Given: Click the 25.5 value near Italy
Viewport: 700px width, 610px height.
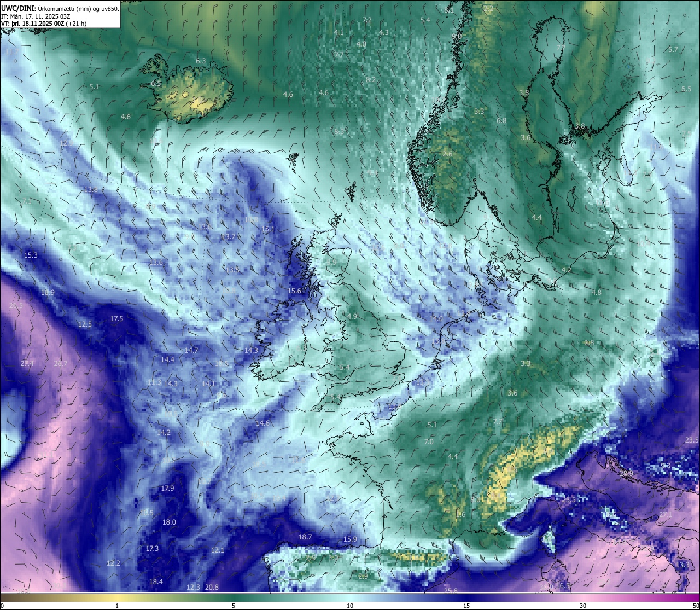Looking at the screenshot, I should [x=569, y=500].
